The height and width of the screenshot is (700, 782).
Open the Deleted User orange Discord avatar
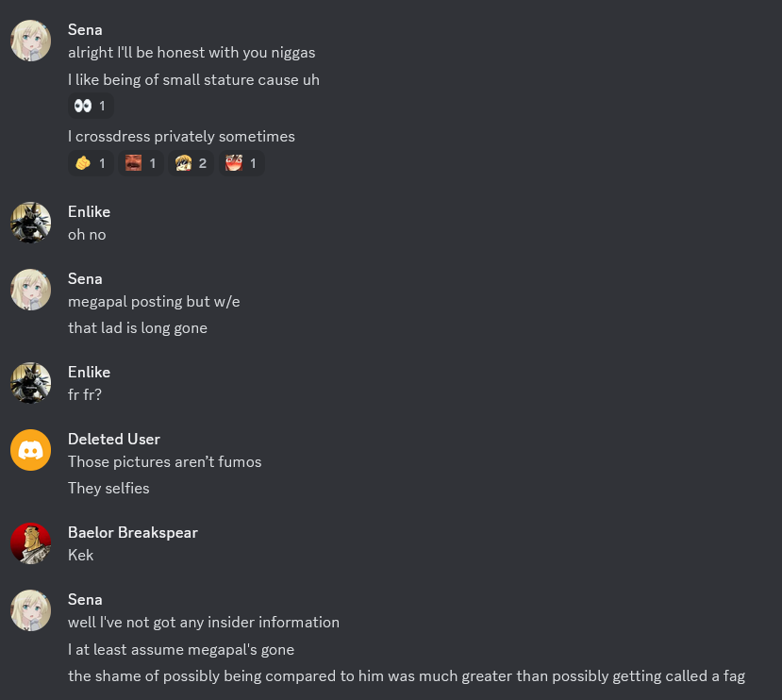(x=30, y=450)
